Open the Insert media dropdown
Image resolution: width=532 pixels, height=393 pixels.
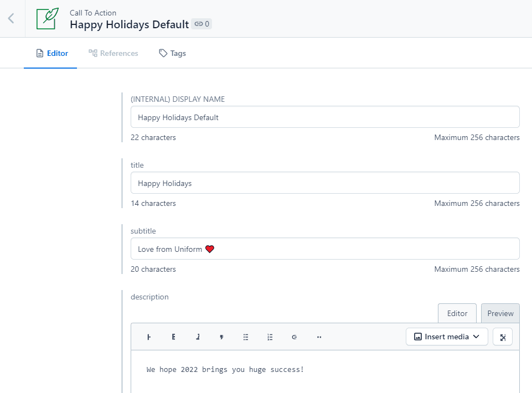click(446, 337)
